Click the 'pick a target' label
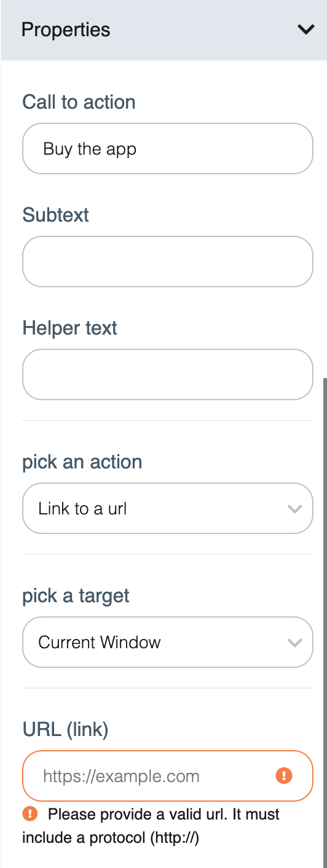 pos(76,595)
